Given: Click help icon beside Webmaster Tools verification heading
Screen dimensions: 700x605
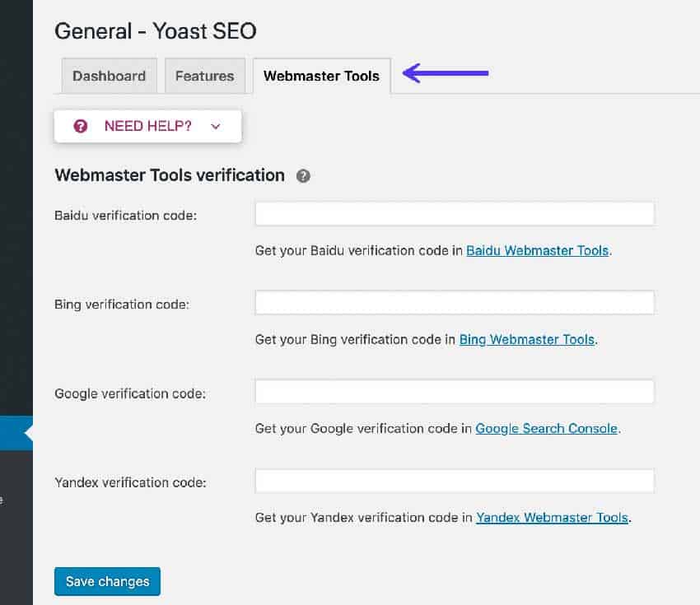Looking at the screenshot, I should pyautogui.click(x=302, y=175).
